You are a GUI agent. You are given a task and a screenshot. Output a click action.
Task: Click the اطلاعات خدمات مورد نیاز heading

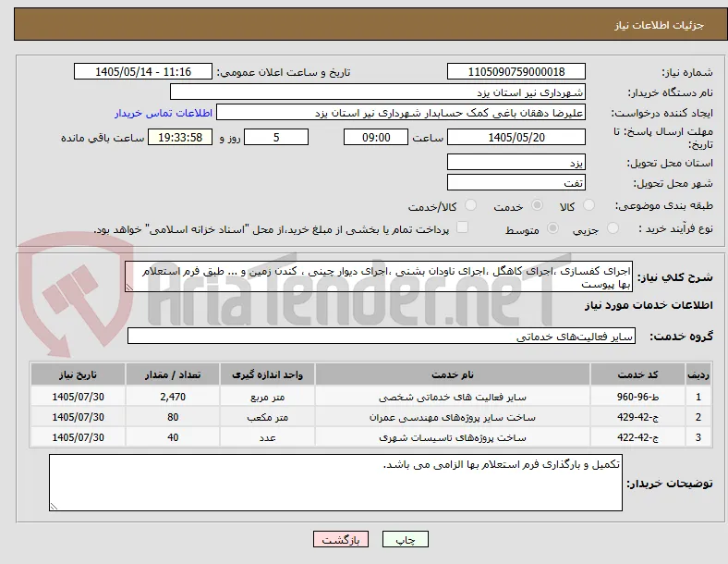pos(649,305)
